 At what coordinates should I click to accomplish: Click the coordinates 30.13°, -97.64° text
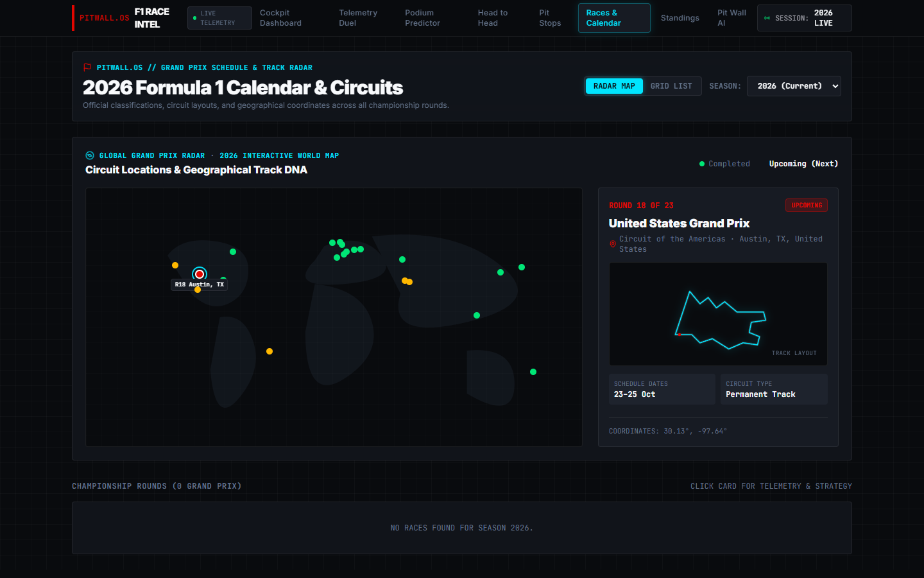point(668,432)
